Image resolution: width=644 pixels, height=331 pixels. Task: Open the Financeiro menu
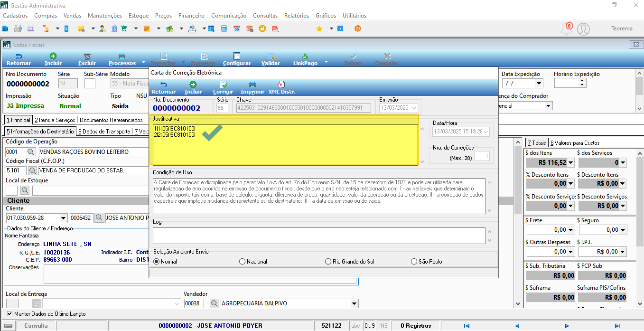click(191, 16)
